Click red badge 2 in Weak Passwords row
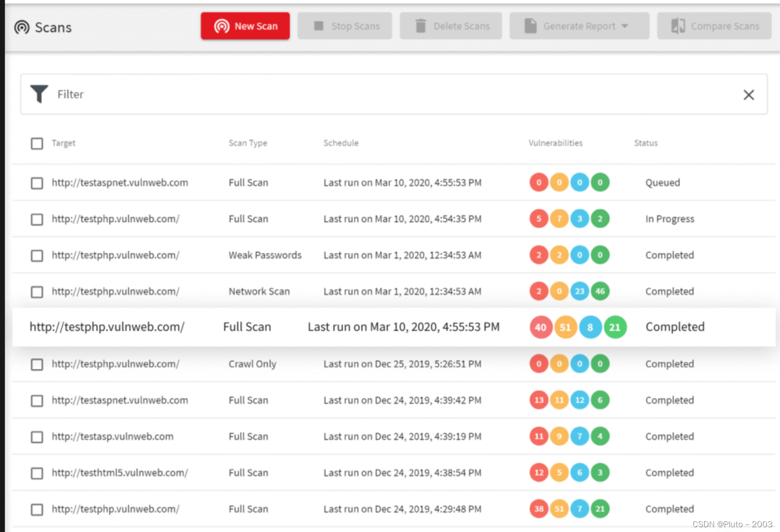This screenshot has height=532, width=780. point(539,255)
